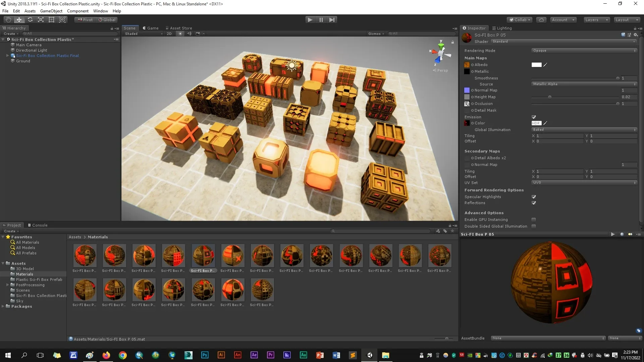Open material help reference icon
Viewport: 644px width, 362px height.
623,35
